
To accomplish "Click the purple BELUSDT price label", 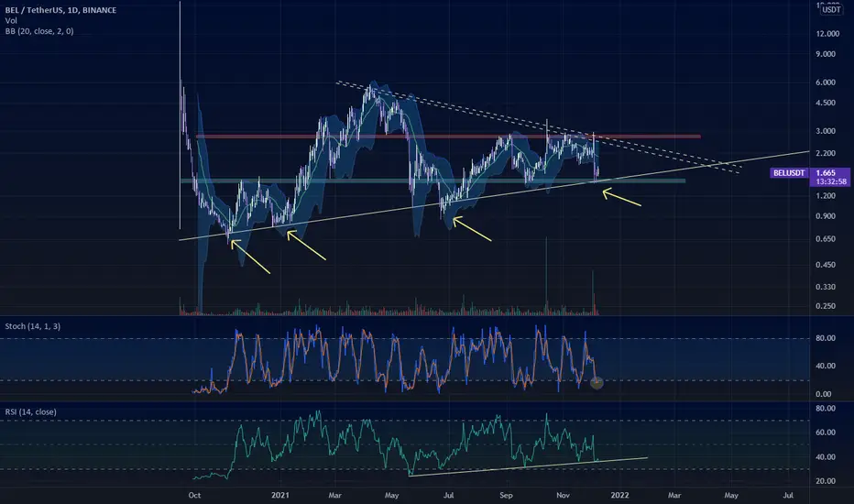I will (x=789, y=172).
